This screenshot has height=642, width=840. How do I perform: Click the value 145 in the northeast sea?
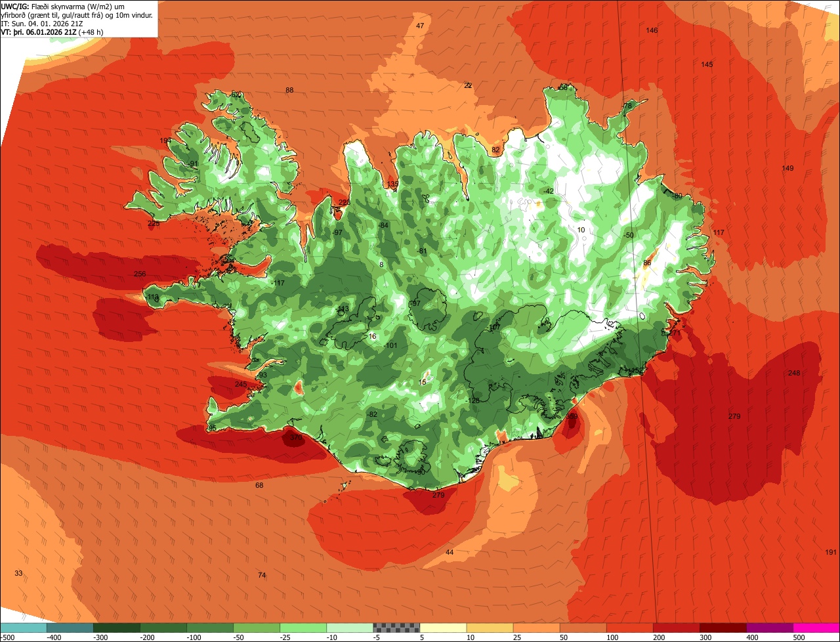click(707, 64)
